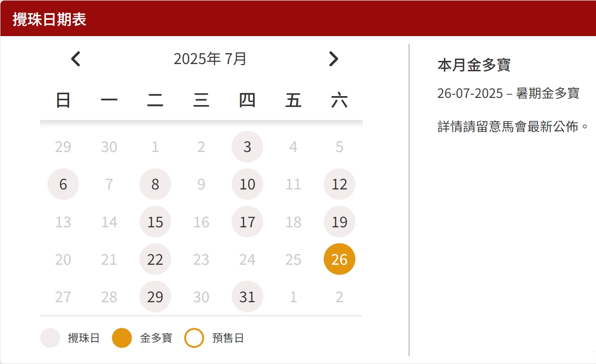The height and width of the screenshot is (364, 596).
Task: Click greyed date 24 in the calendar
Action: (x=247, y=259)
